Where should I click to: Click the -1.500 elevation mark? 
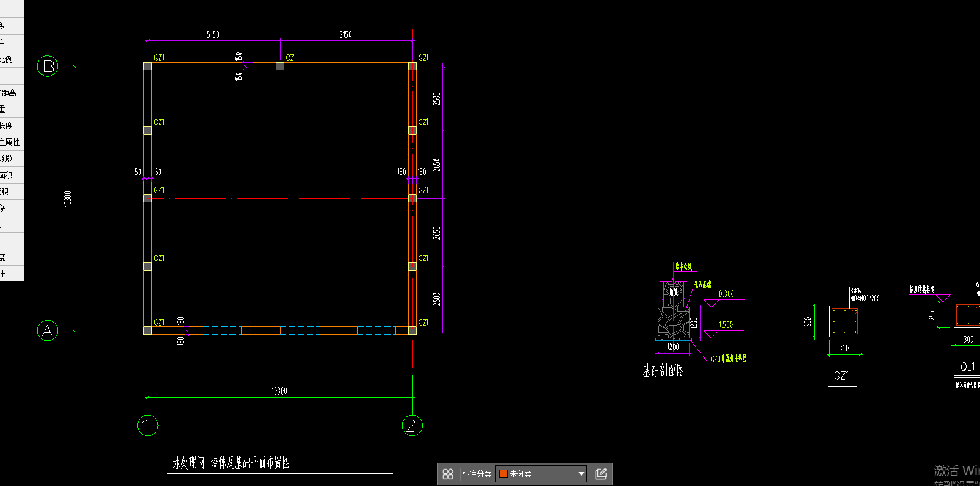tap(724, 325)
